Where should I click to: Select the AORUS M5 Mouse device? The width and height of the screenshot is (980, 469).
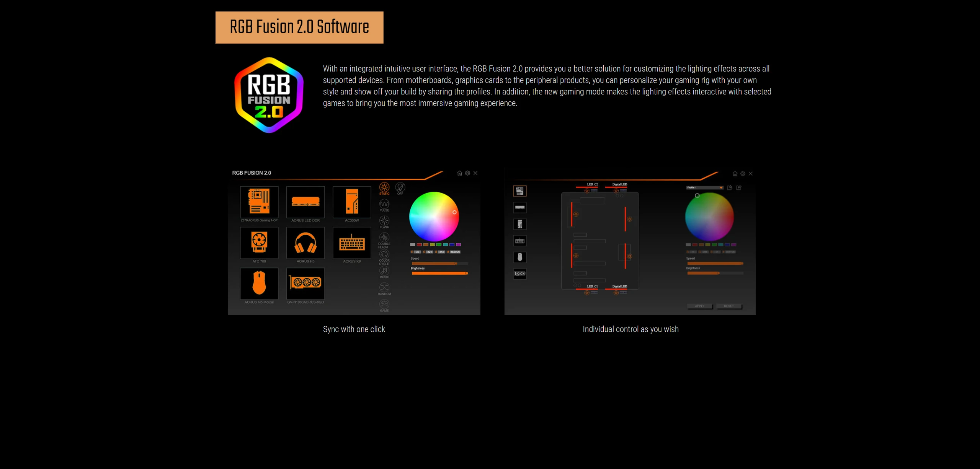(x=259, y=283)
